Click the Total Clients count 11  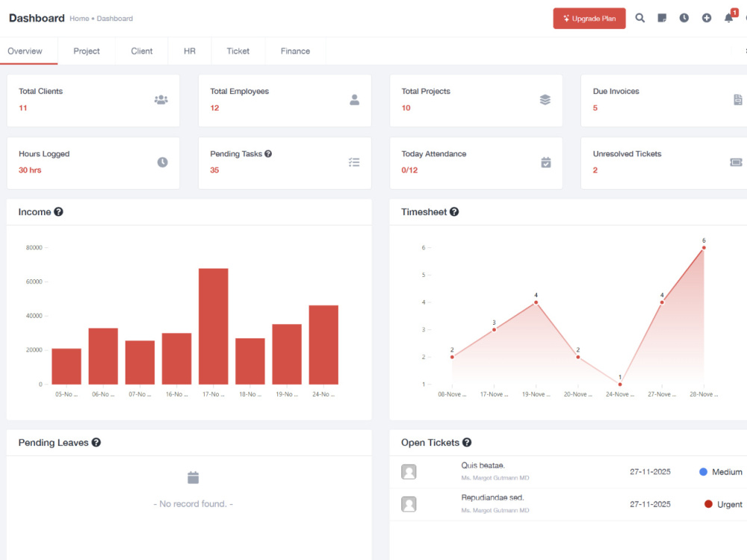click(x=23, y=108)
